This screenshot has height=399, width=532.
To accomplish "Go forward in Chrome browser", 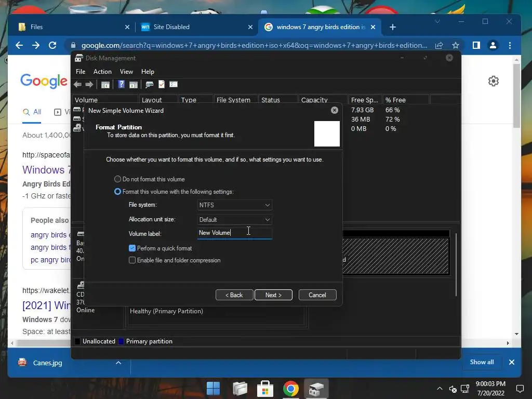I will 36,45.
